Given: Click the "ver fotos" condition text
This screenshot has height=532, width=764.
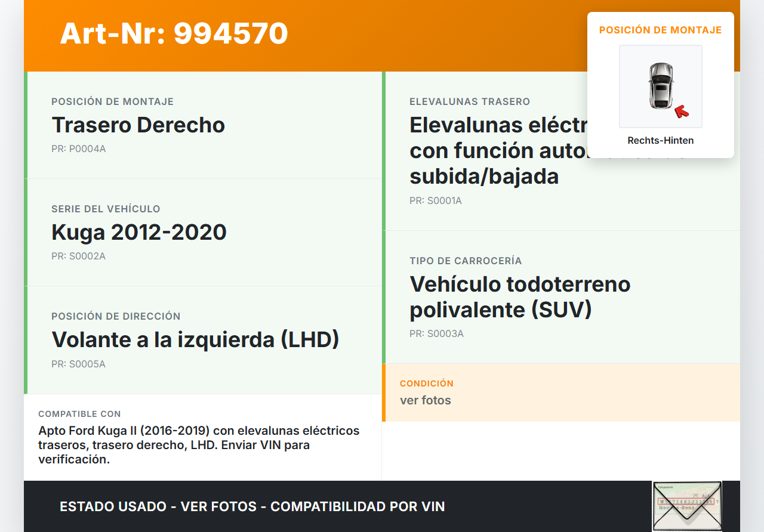Looking at the screenshot, I should (x=426, y=400).
